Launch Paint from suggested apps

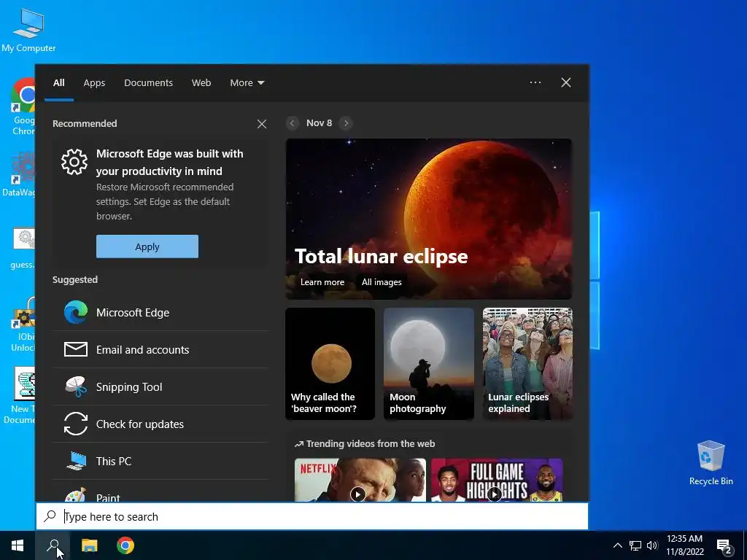point(160,491)
